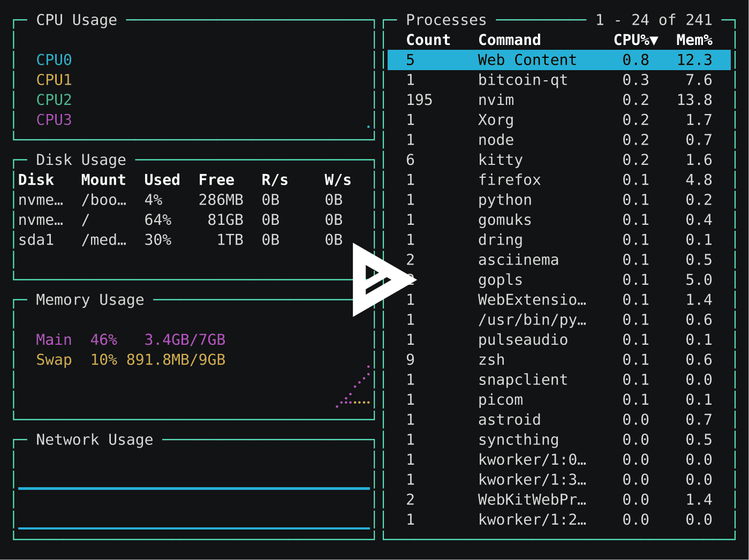
Task: Click the Count column header
Action: [428, 40]
